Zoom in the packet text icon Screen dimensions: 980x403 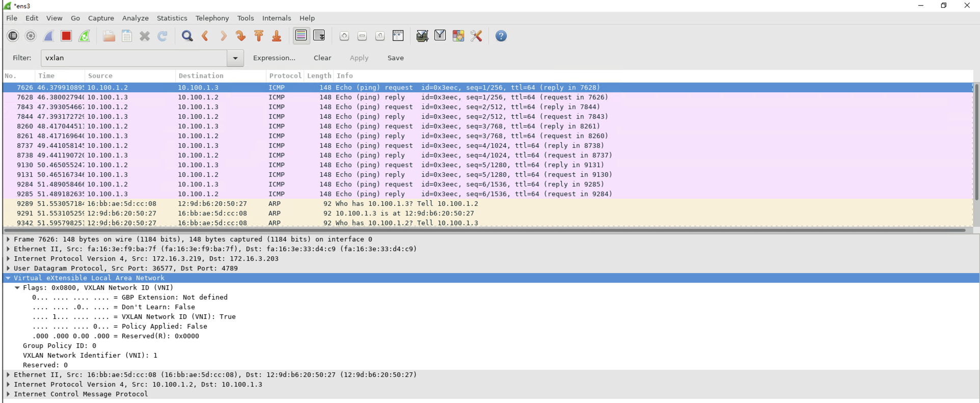(344, 36)
